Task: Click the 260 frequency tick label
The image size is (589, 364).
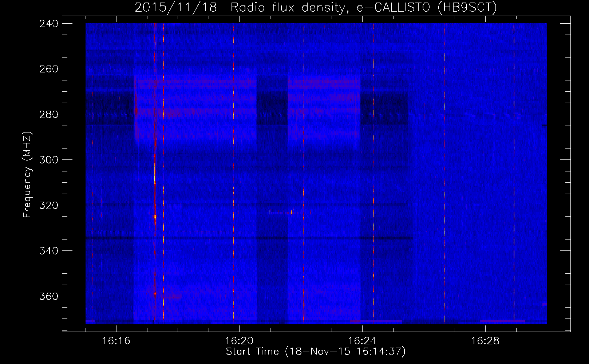Action: click(x=48, y=69)
